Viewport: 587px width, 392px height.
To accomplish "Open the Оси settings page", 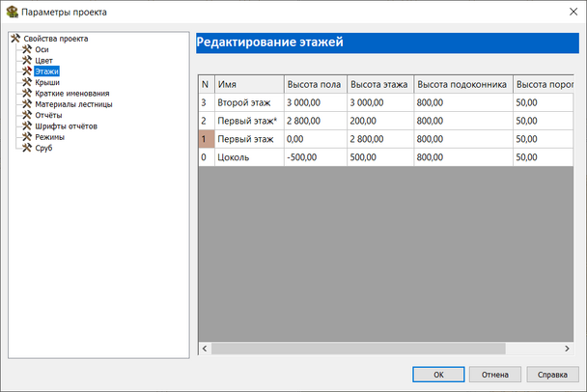I will pos(42,49).
